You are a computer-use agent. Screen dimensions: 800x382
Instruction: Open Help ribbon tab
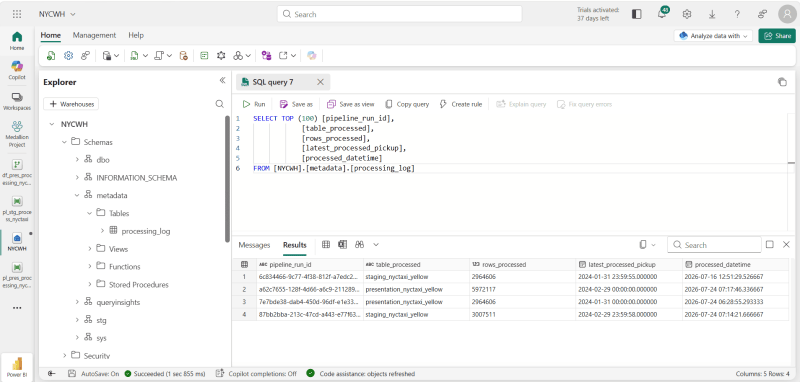pos(136,35)
